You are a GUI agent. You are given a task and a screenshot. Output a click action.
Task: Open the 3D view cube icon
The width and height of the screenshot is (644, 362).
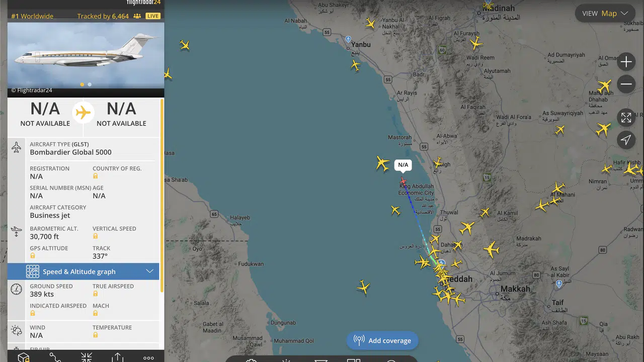click(23, 357)
